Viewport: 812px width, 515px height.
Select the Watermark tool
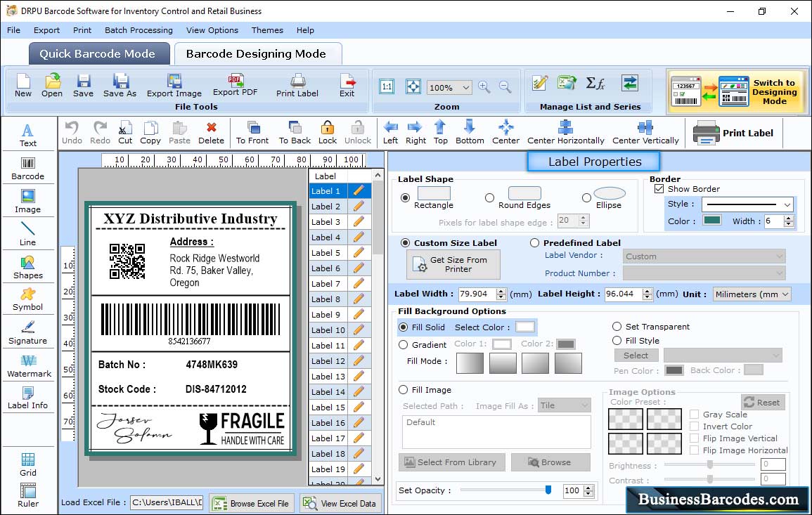tap(29, 366)
